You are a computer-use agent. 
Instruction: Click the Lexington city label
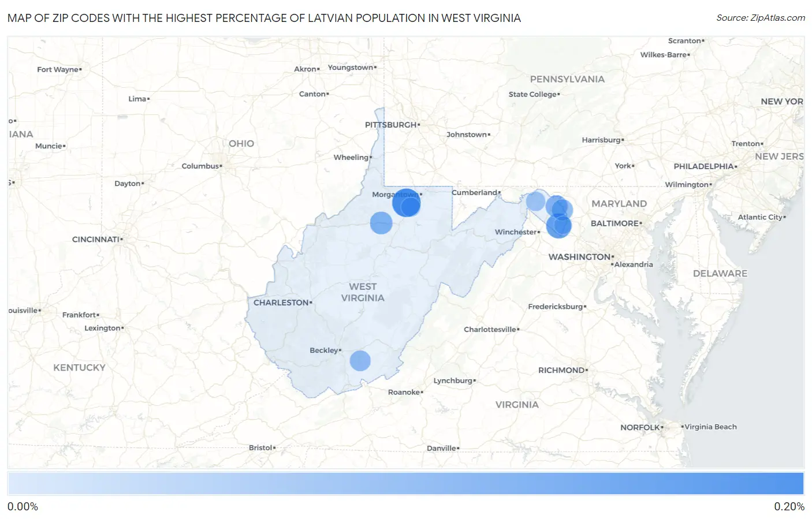(x=102, y=328)
